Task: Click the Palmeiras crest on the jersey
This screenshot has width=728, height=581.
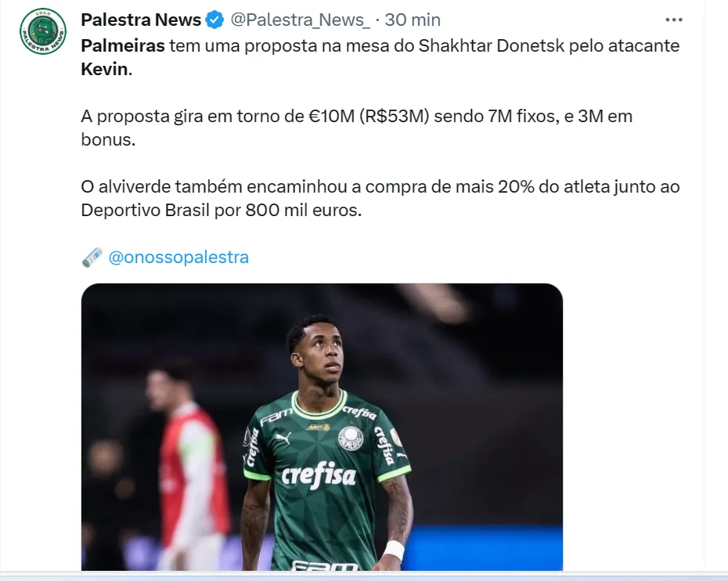Action: click(351, 438)
